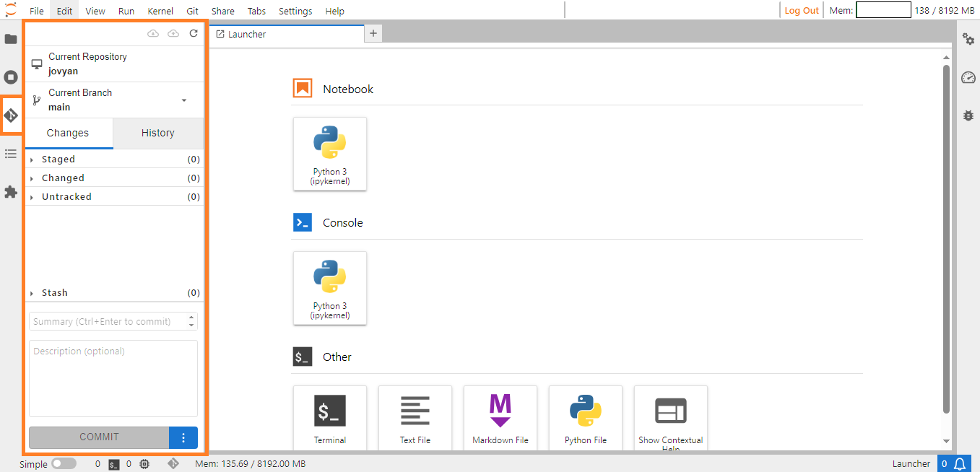The height and width of the screenshot is (472, 980).
Task: Click the kernel chip status bar icon
Action: [x=144, y=464]
